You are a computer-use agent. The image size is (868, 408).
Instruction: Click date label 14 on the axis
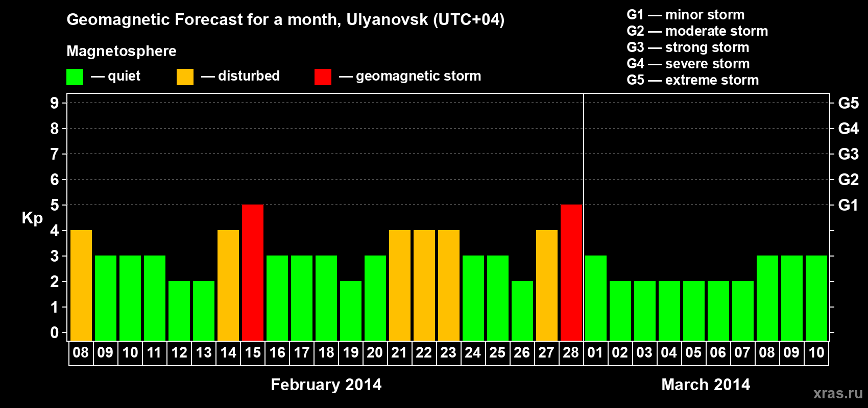click(x=228, y=353)
